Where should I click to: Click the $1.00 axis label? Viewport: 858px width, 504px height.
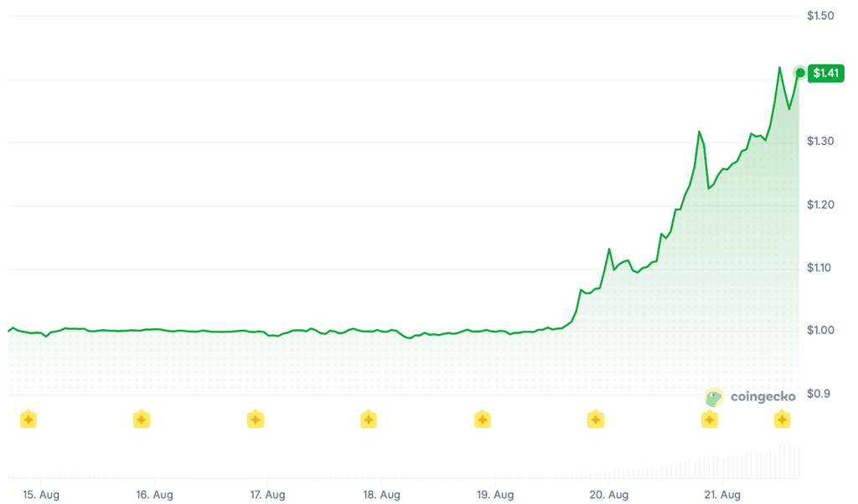pyautogui.click(x=820, y=330)
